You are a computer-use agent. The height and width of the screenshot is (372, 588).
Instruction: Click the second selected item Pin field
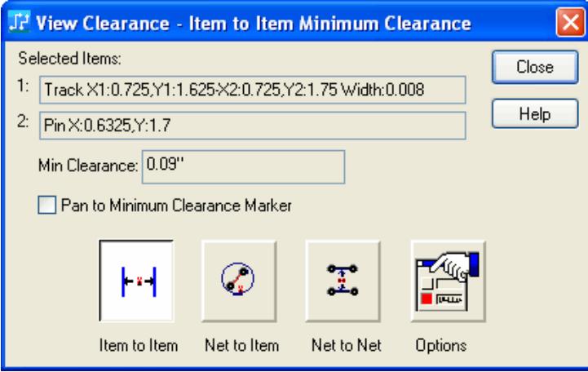[251, 126]
